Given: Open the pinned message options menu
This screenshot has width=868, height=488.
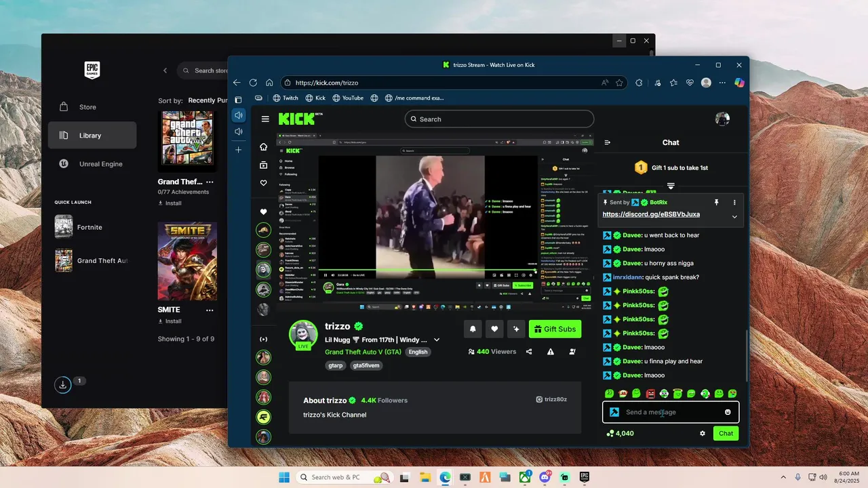Looking at the screenshot, I should point(734,202).
